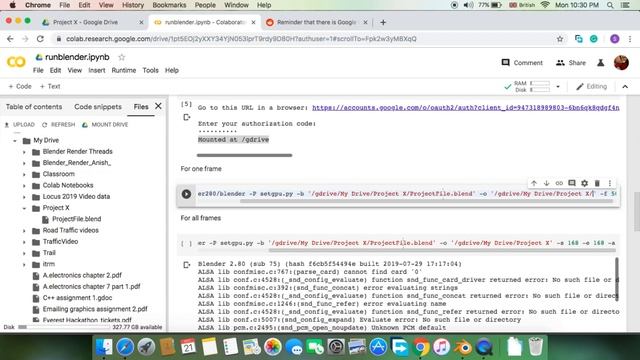This screenshot has height=360, width=640.
Task: Open the Runtime menu
Action: 124,70
